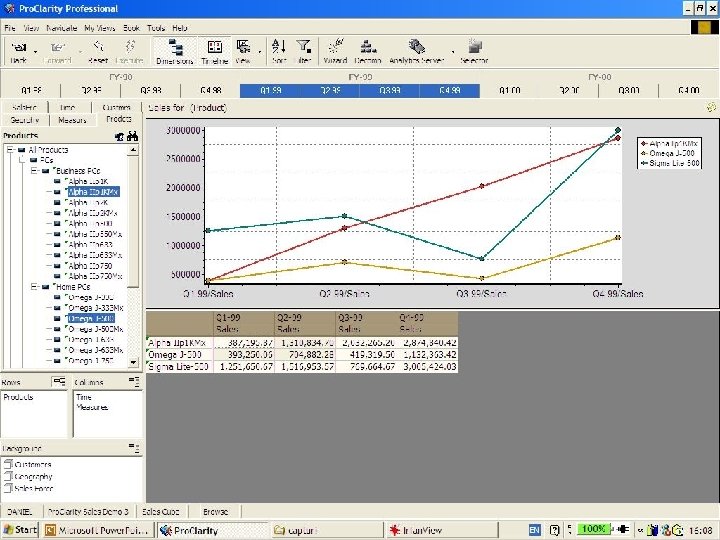This screenshot has height=540, width=720.
Task: Click the Forward toolbar icon
Action: (58, 47)
